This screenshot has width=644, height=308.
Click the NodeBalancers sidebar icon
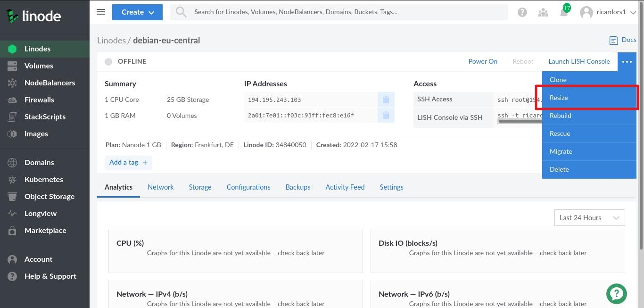point(12,83)
